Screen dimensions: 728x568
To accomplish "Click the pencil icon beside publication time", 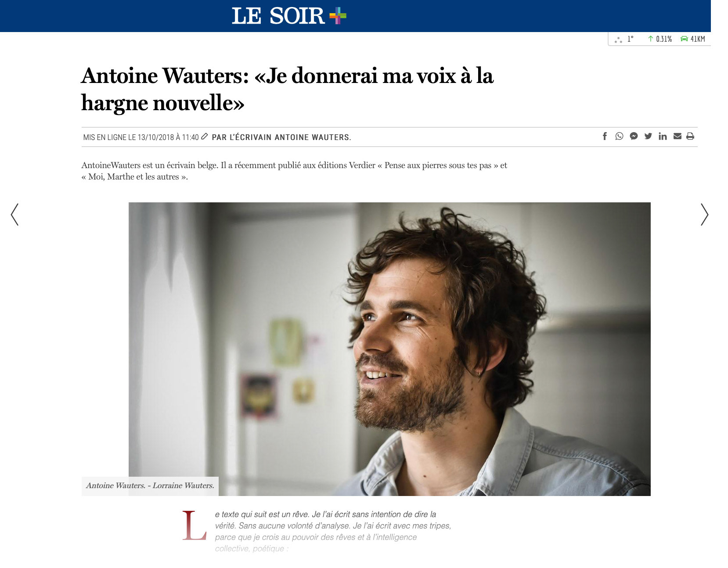I will (x=204, y=137).
